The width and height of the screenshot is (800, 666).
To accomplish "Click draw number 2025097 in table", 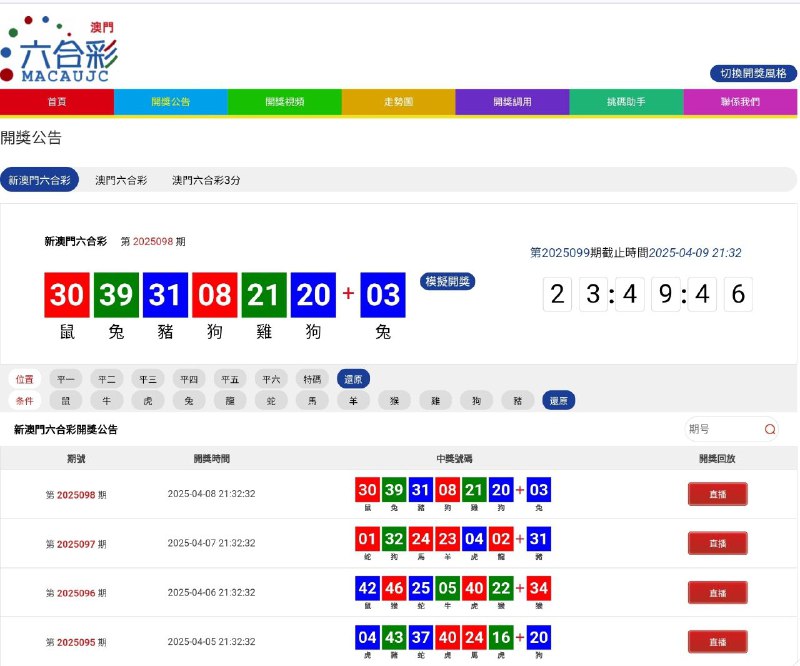I will point(76,544).
